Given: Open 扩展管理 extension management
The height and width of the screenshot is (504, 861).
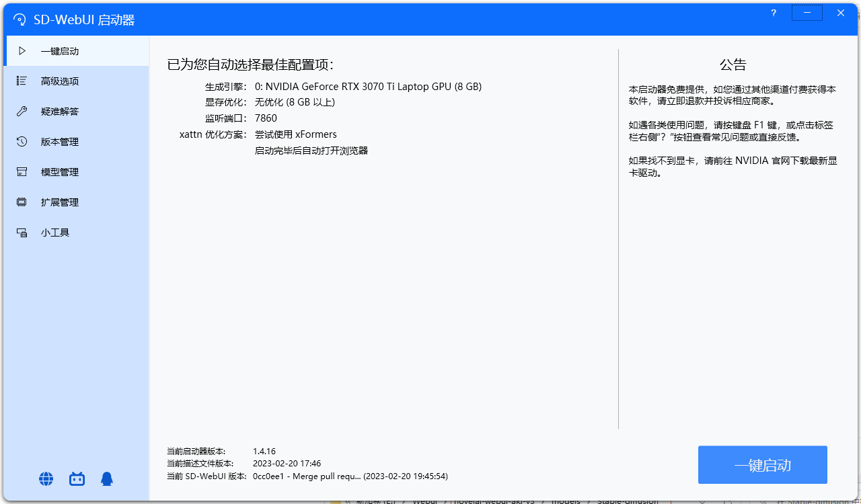Looking at the screenshot, I should pyautogui.click(x=59, y=202).
